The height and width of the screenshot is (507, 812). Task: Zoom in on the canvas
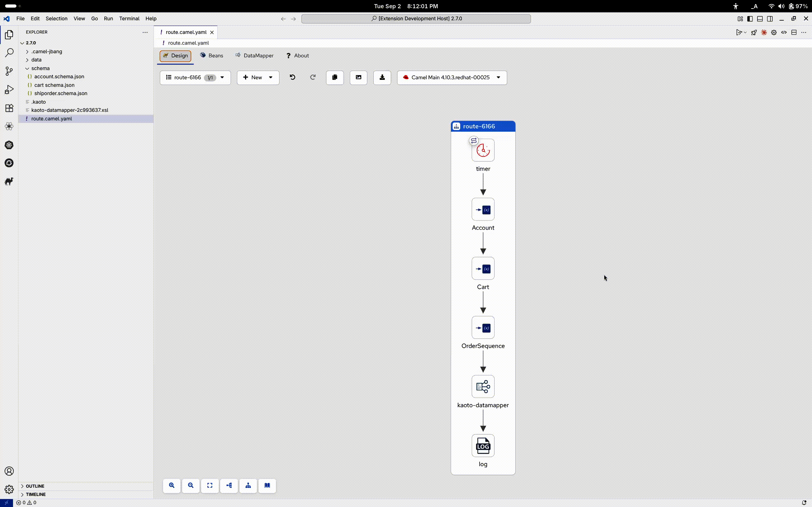point(172,485)
